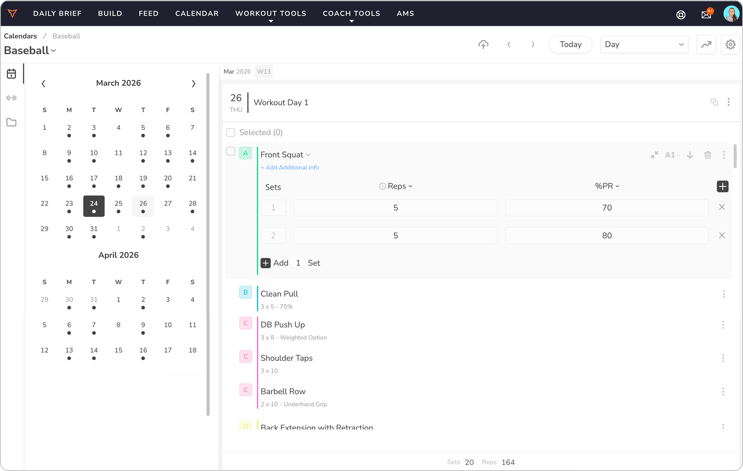Open DB Push Up three-dot menu
This screenshot has width=743, height=471.
[723, 325]
